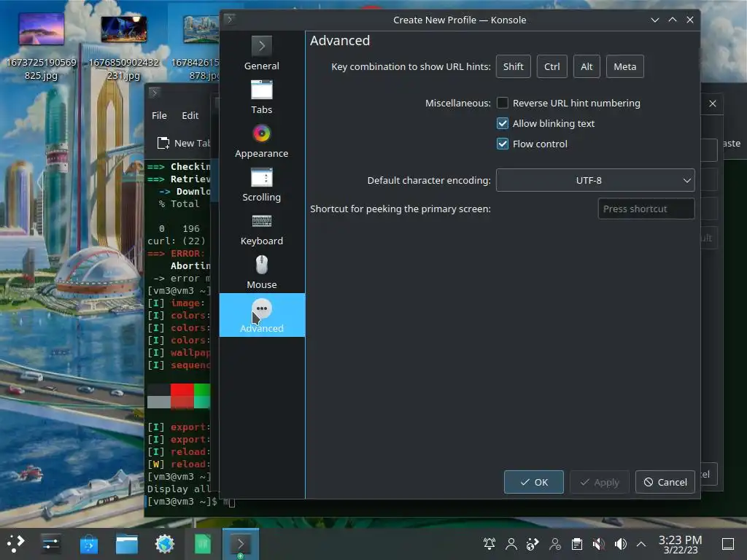Expand hidden system tray icons arrow
This screenshot has width=747, height=560.
(641, 544)
